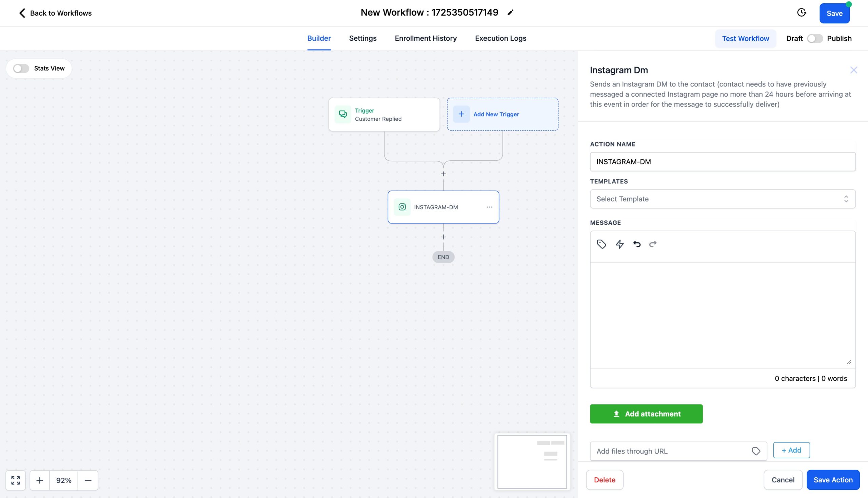
Task: Click the plus above the END node
Action: pyautogui.click(x=443, y=236)
